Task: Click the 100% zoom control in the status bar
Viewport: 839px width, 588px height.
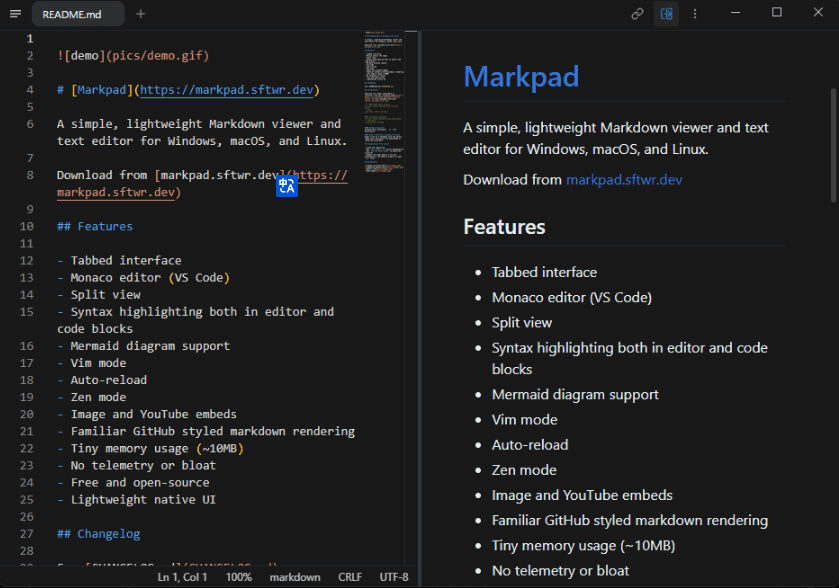Action: tap(240, 577)
